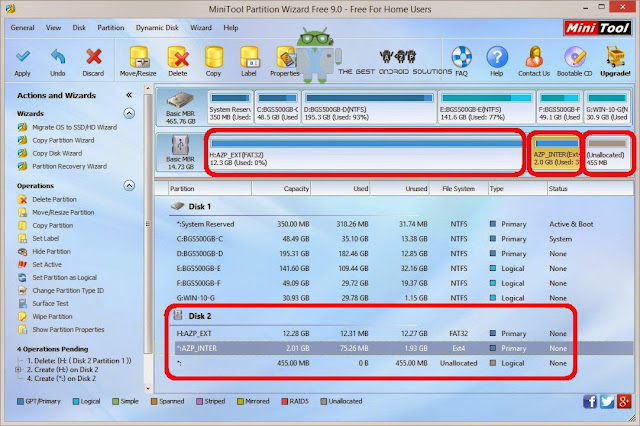Open the Dynamic Disk menu
The width and height of the screenshot is (640, 426).
click(x=157, y=28)
